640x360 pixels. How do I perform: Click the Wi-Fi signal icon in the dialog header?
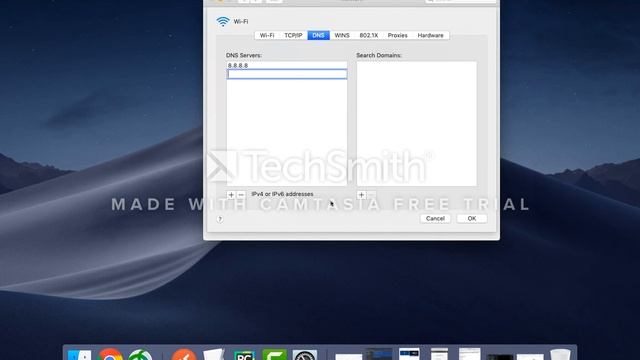(223, 21)
